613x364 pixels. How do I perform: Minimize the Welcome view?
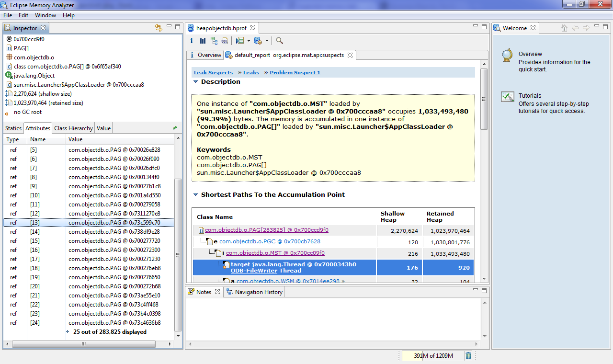coord(598,26)
